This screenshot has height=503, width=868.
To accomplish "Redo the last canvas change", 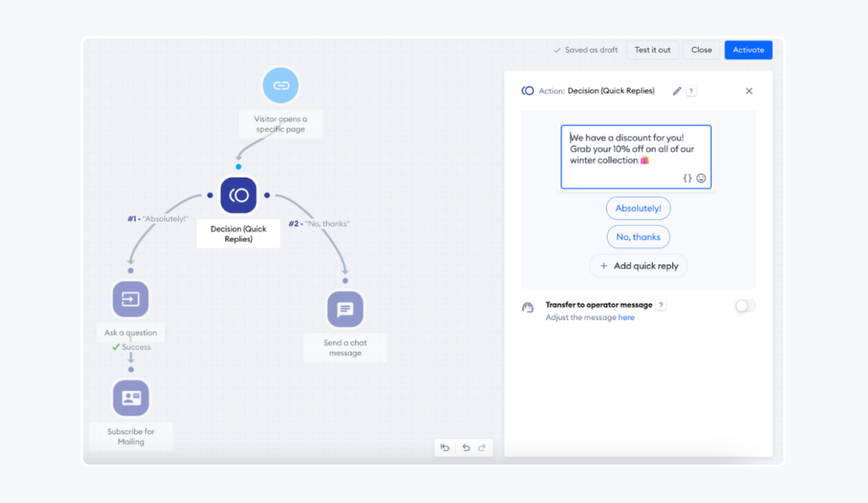I will click(x=482, y=447).
